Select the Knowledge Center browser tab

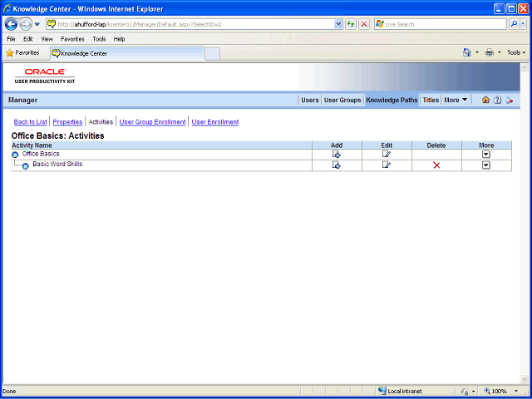(x=127, y=53)
